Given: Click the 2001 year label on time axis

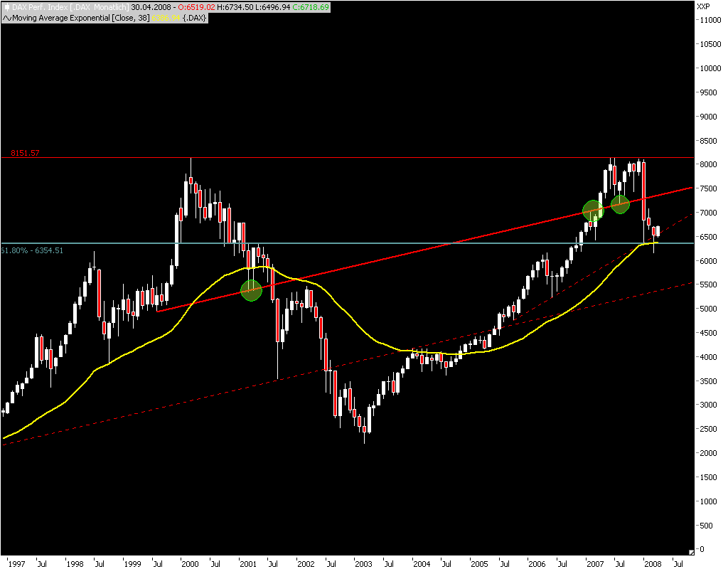Looking at the screenshot, I should pyautogui.click(x=248, y=564).
